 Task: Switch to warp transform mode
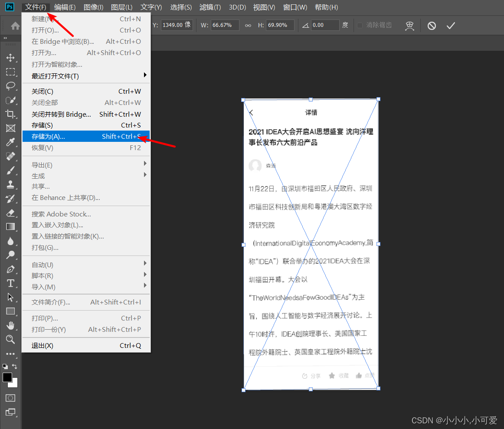[409, 26]
